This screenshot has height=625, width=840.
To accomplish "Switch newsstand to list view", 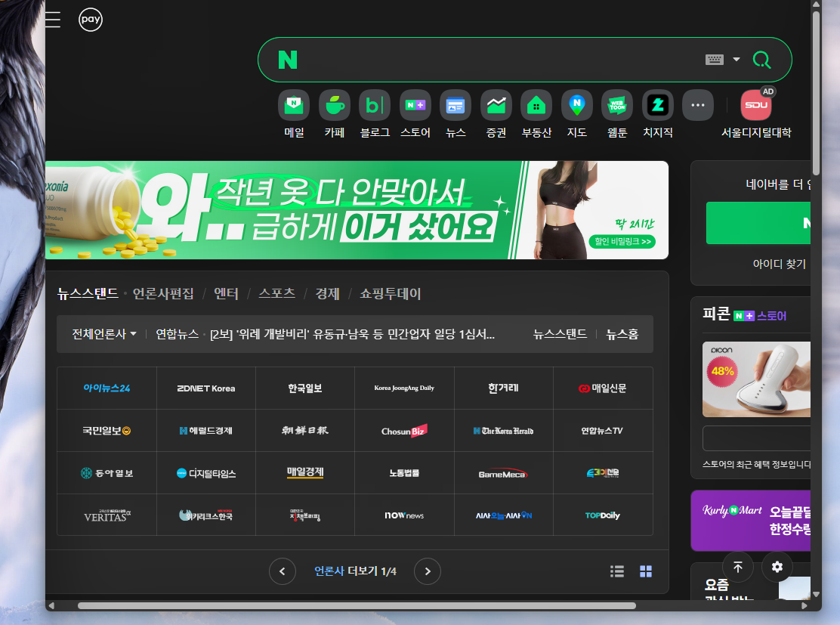I will [x=617, y=571].
